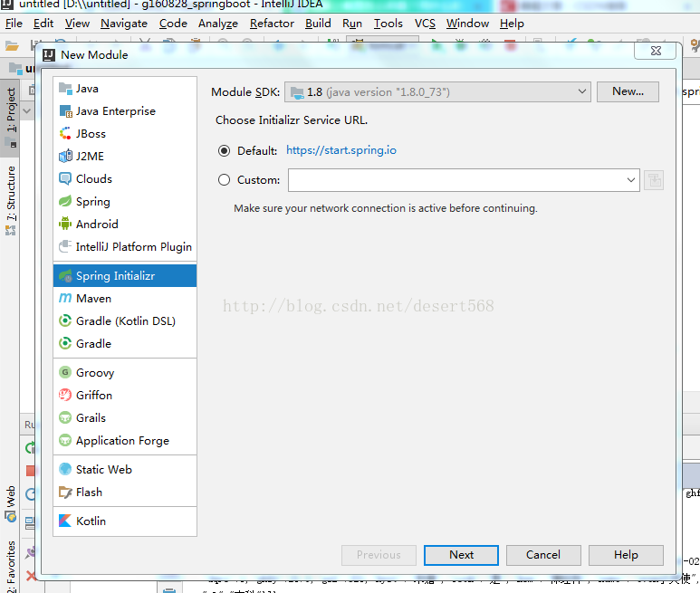Click the IntelliJ Platform Plugin icon
Screen dimensions: 700x593
(65, 246)
